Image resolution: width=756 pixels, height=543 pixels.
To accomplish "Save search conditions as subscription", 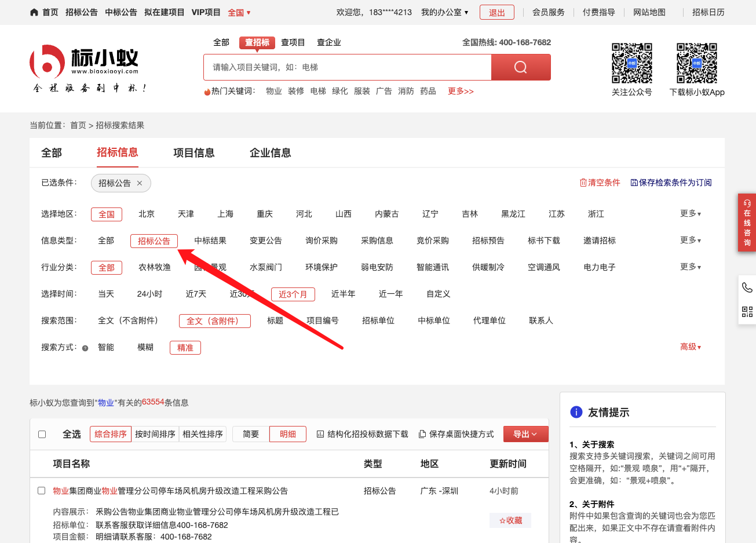I will click(671, 183).
